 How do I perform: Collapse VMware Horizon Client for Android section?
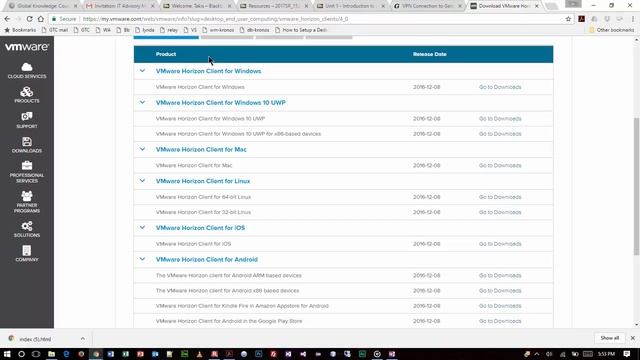click(142, 259)
